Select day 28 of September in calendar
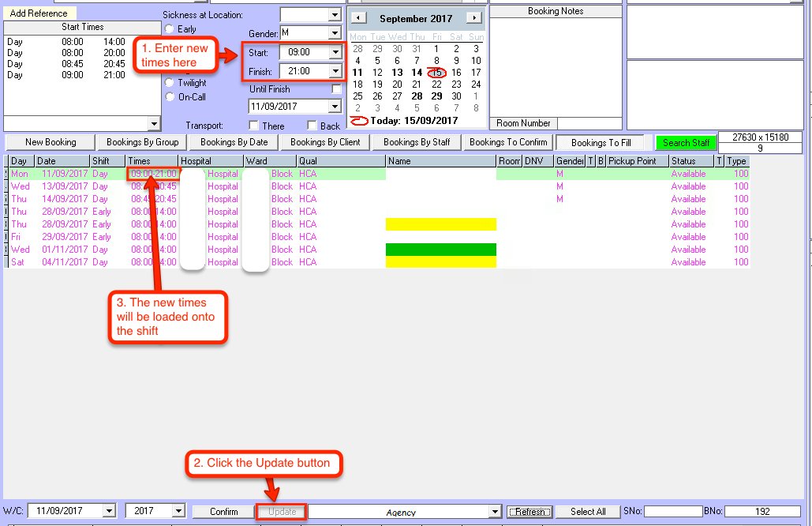This screenshot has width=812, height=526. click(417, 96)
